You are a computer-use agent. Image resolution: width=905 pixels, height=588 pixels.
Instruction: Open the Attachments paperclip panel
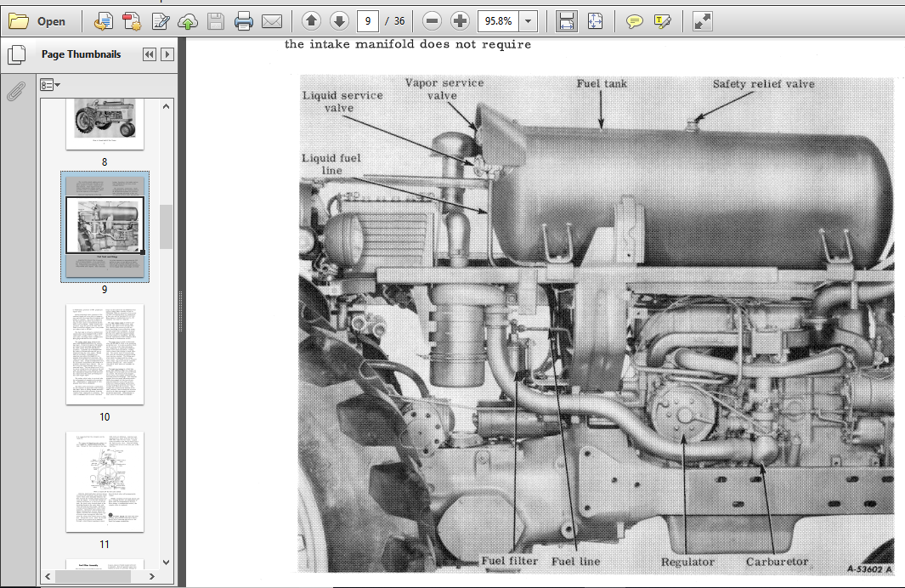point(16,91)
